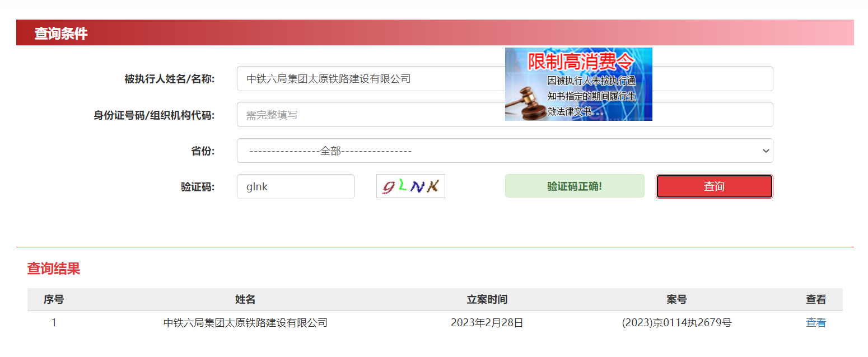The height and width of the screenshot is (357, 868).
Task: Open the 查看 link for the (2023)京0114执2679号 case
Action: tap(815, 323)
